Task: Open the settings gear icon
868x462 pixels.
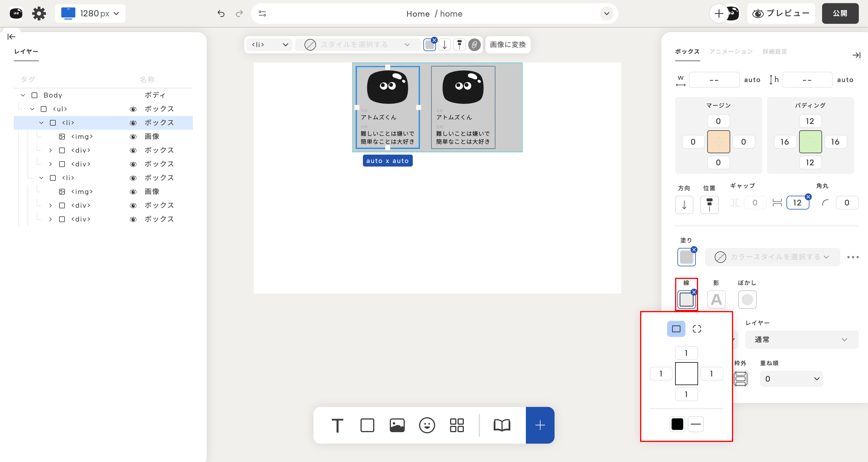Action: coord(39,13)
